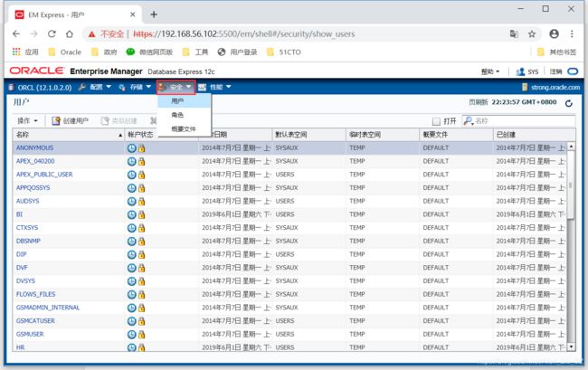Click the clock status icon for ANONYMOUS

[x=132, y=148]
